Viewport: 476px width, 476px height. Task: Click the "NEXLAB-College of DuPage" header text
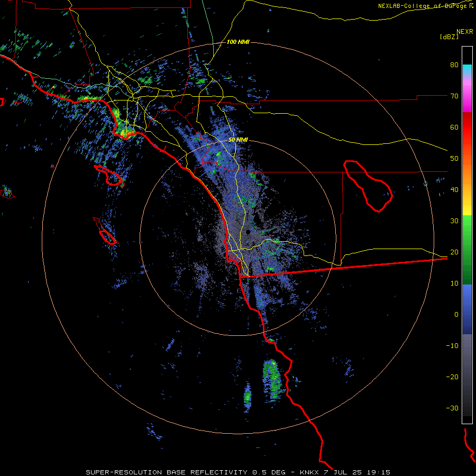click(x=422, y=6)
